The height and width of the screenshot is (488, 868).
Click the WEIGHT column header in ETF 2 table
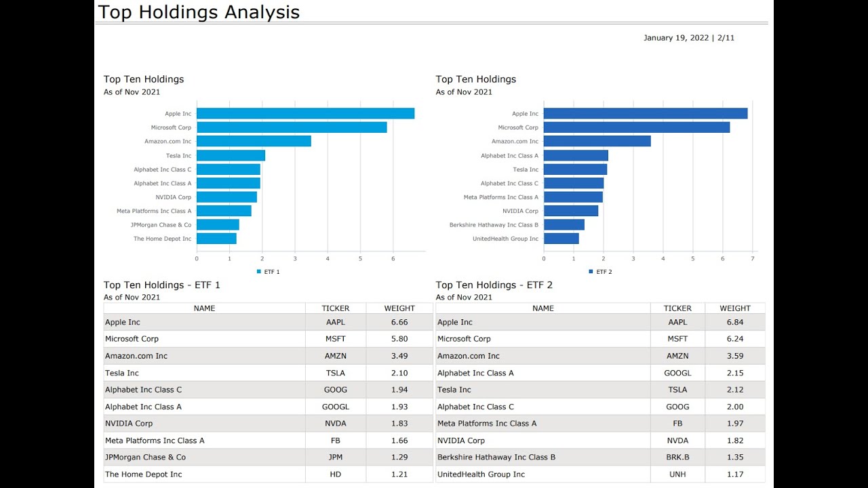tap(735, 308)
